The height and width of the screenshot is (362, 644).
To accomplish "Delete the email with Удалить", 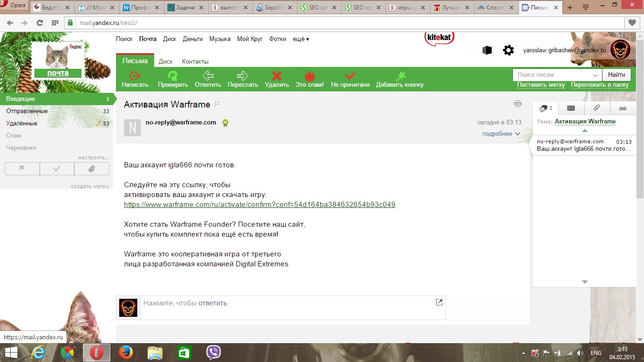I will (277, 80).
